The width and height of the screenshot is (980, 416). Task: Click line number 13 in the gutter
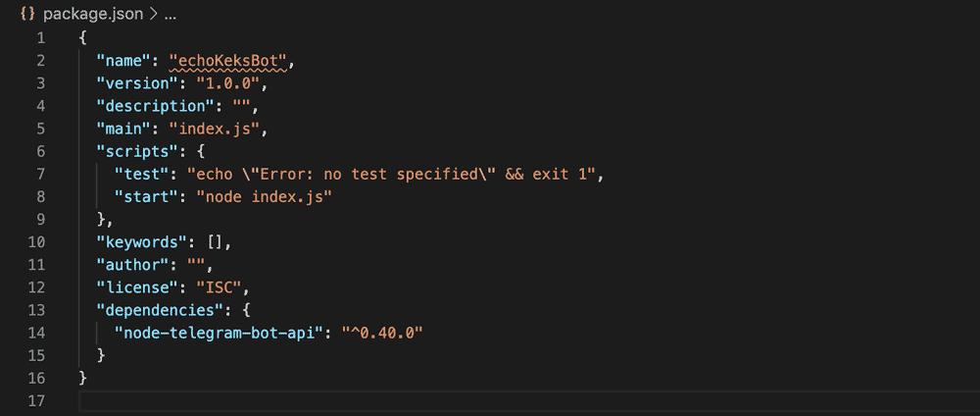(x=37, y=309)
